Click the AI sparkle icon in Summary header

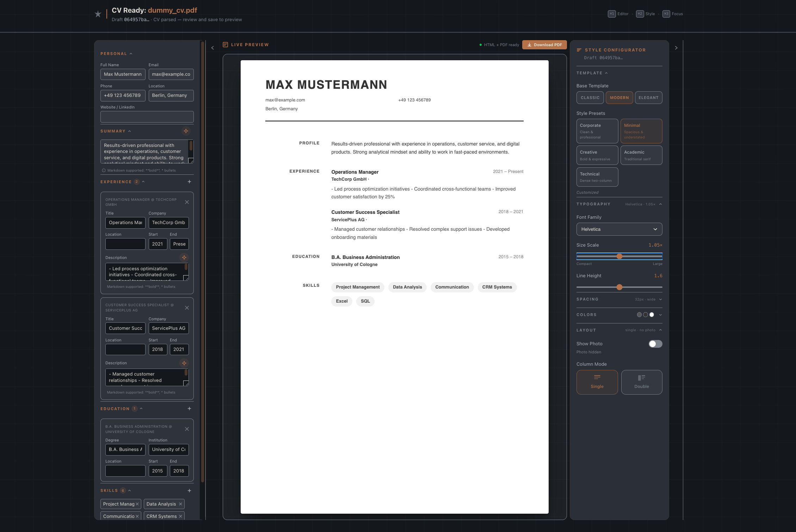186,131
